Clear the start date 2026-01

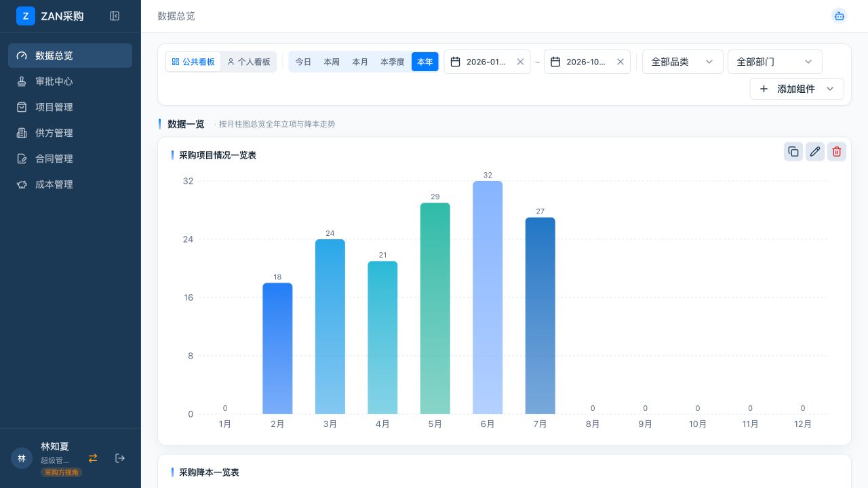520,62
